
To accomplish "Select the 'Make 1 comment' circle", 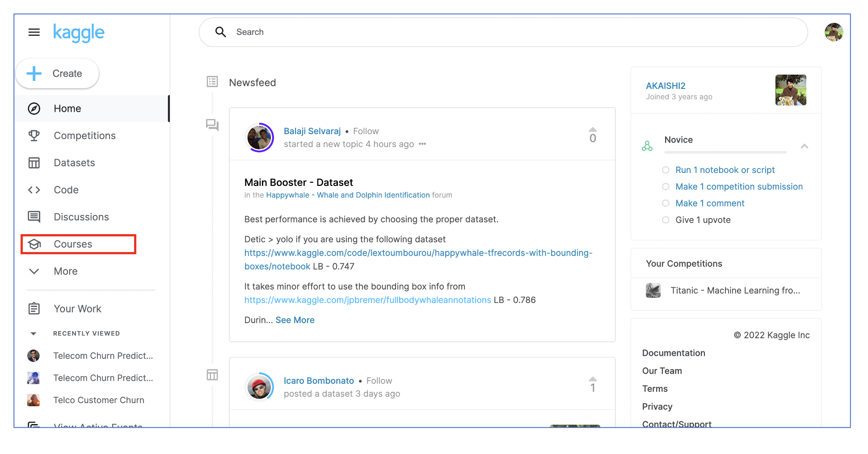I will point(666,203).
